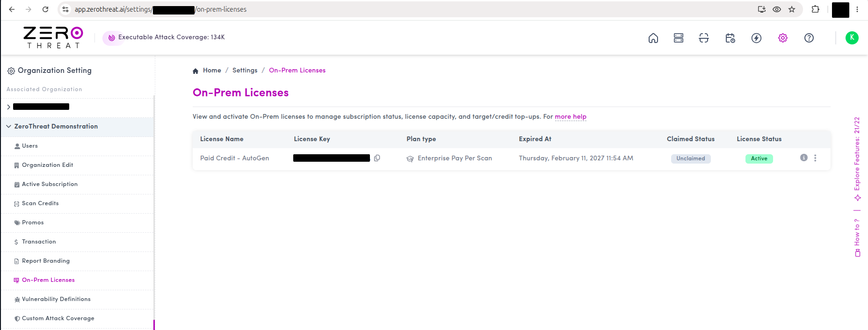Click Paid Credit - AutoGen license name

(235, 158)
